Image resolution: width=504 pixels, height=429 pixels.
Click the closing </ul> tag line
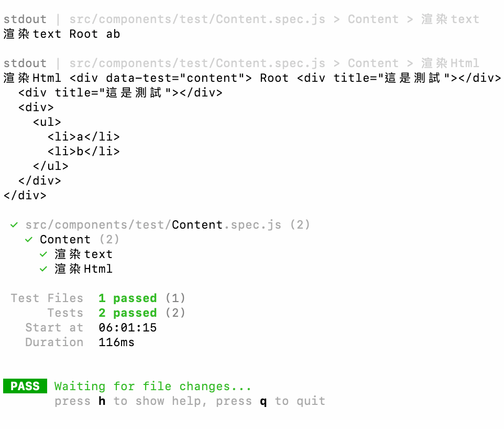[51, 166]
